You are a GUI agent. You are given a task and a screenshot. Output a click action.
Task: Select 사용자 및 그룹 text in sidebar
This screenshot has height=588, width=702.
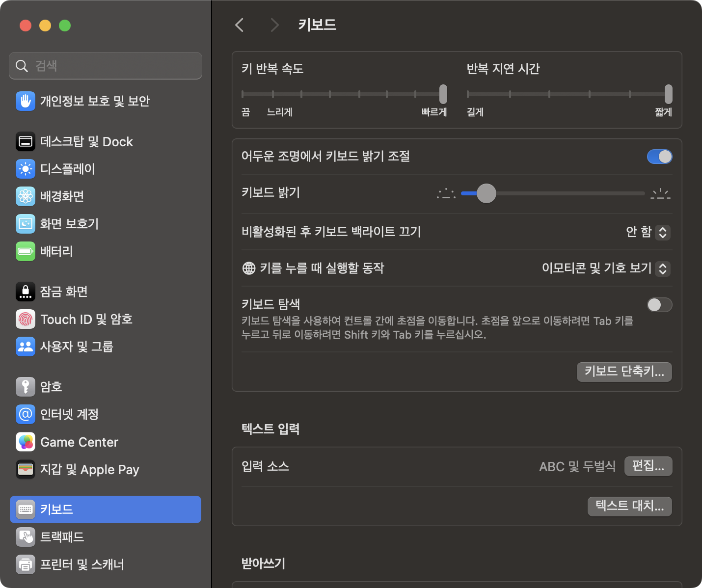click(x=77, y=347)
